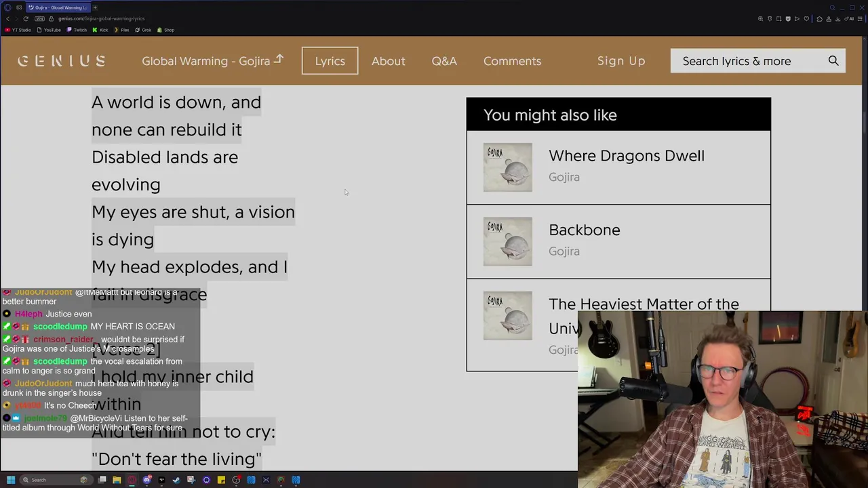Click the taskbar Search box
868x488 pixels.
(x=56, y=480)
